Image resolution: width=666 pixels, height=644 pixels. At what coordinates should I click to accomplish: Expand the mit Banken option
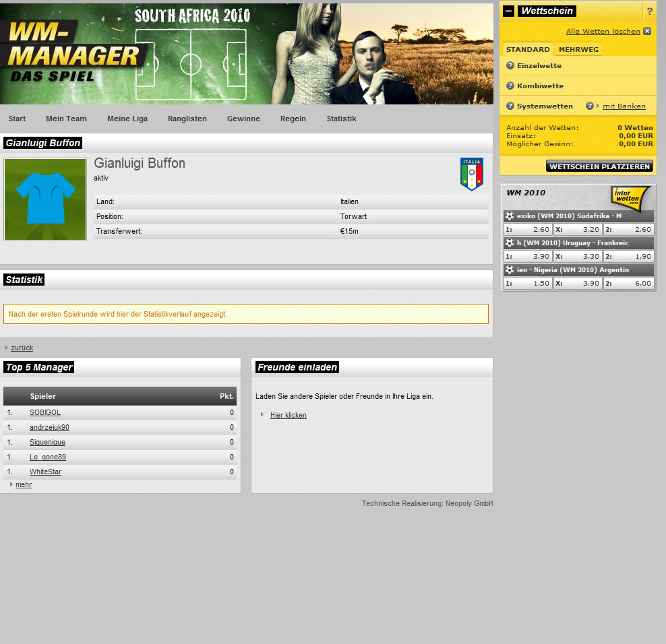coord(624,106)
